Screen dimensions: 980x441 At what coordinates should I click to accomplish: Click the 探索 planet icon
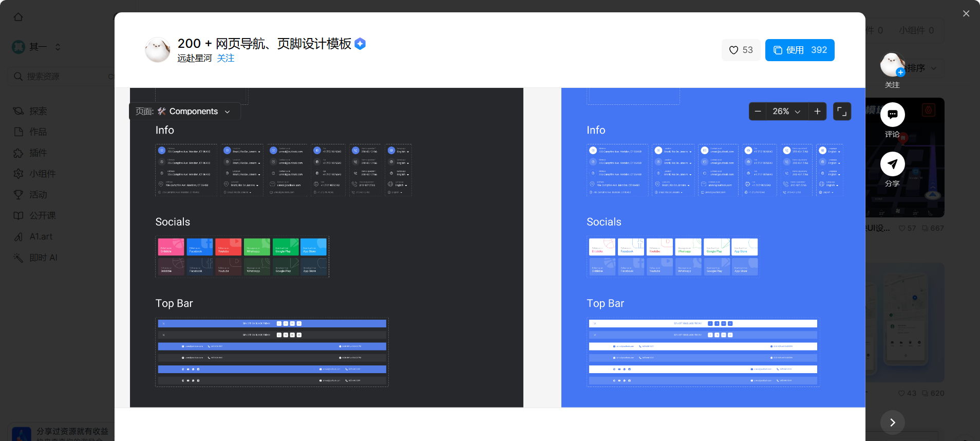point(18,111)
